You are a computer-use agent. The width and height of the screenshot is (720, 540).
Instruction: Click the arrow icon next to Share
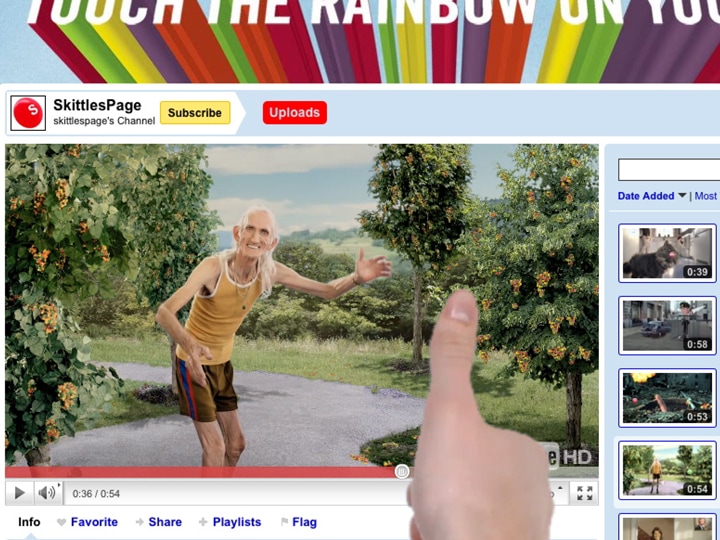pos(139,522)
